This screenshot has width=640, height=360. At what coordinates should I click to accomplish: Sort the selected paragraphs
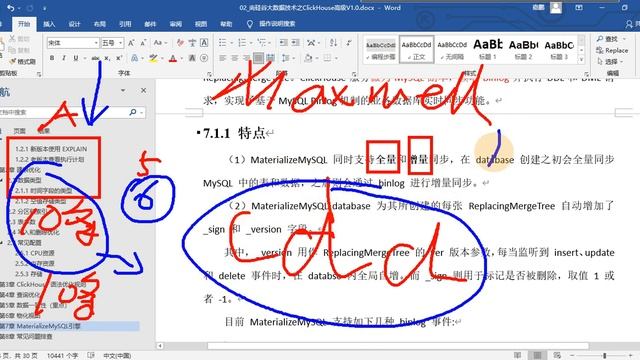(333, 42)
